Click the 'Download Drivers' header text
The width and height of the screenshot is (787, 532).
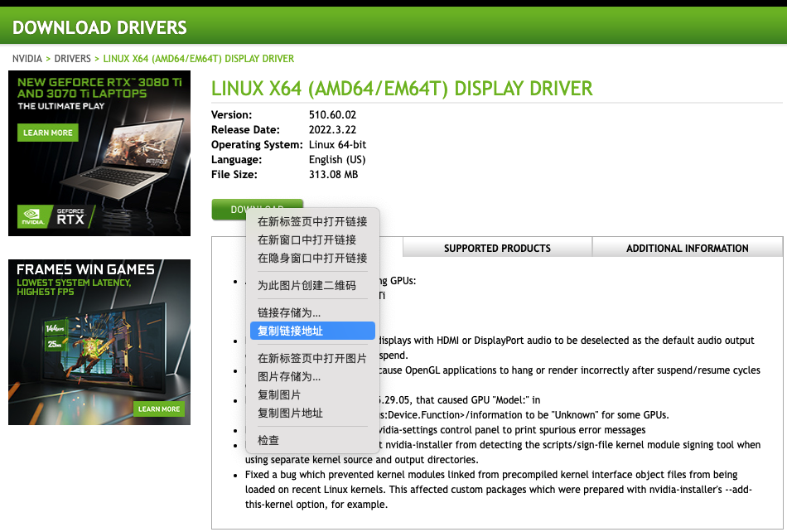click(x=99, y=27)
